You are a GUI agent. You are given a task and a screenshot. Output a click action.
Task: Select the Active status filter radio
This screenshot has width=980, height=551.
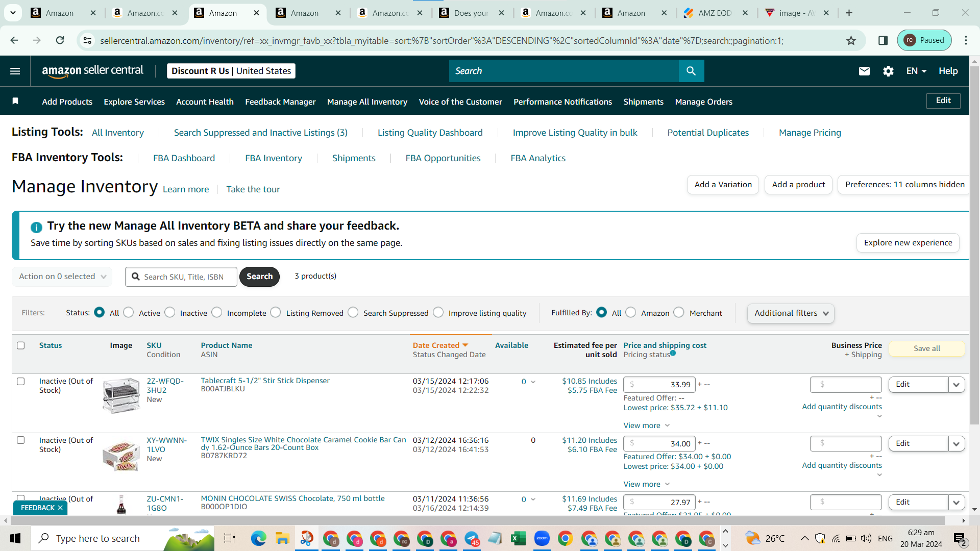tap(129, 312)
